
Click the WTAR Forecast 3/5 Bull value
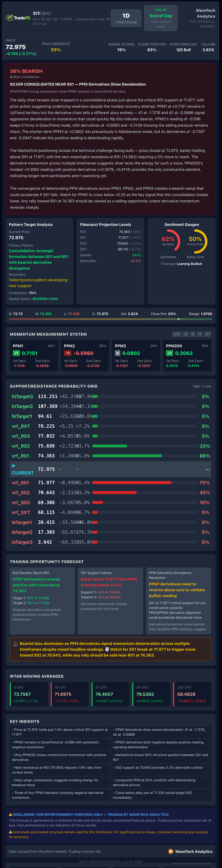point(184,50)
